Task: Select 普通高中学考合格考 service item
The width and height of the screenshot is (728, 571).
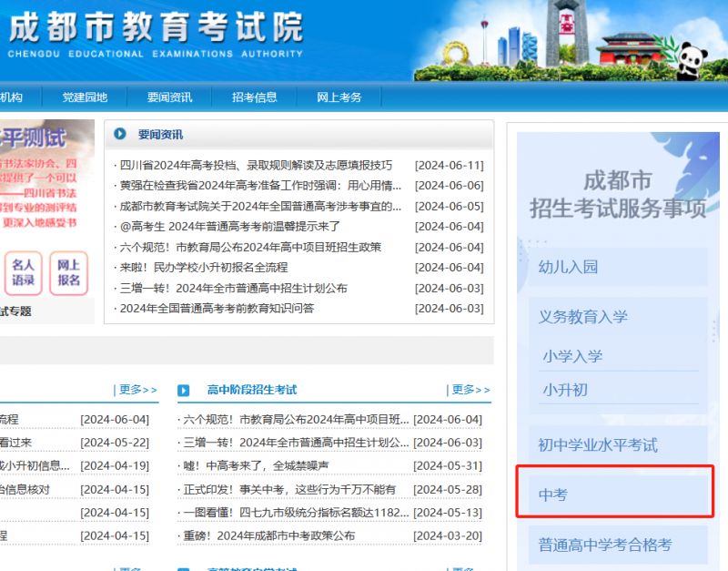Action: pos(618,545)
